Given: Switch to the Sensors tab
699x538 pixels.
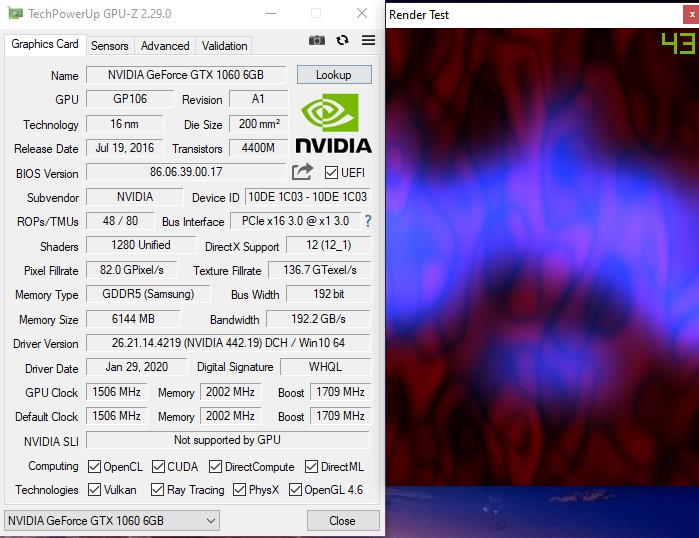Looking at the screenshot, I should pos(110,46).
